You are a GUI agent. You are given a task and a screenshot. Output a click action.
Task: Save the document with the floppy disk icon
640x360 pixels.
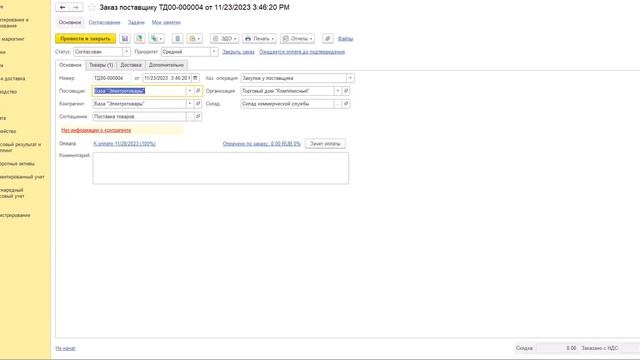pyautogui.click(x=125, y=38)
